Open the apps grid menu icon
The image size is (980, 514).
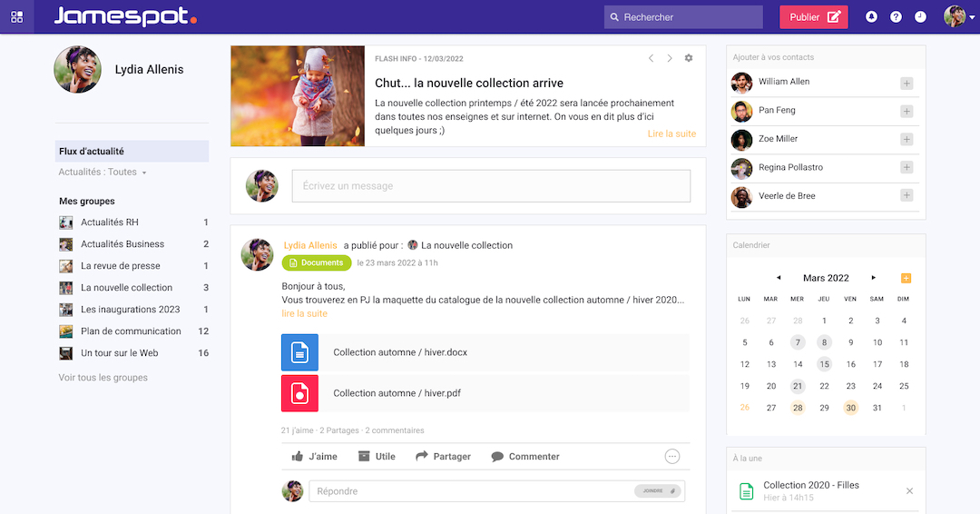[16, 16]
